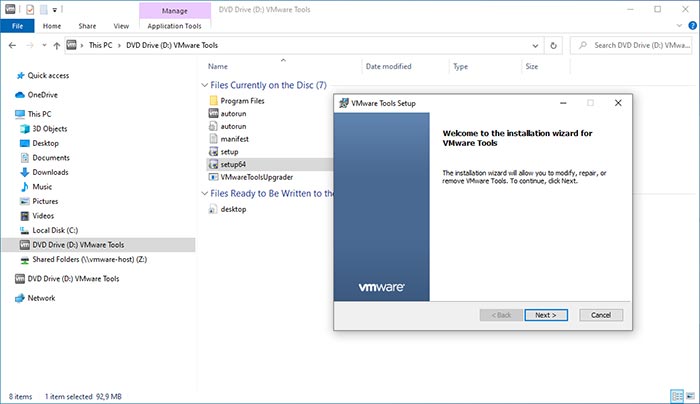Screen dimensions: 700x404
Task: Select the setup64 installer icon
Action: 213,164
